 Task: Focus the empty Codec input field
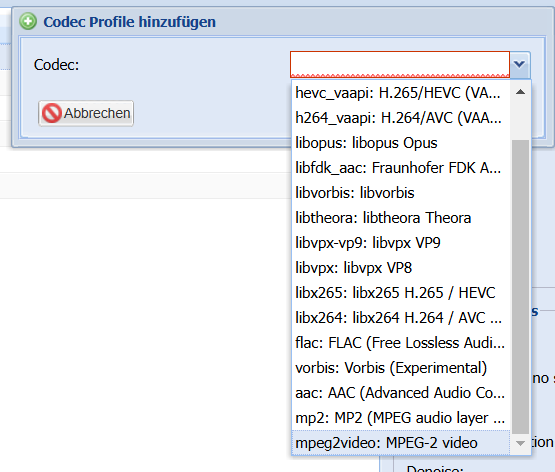click(x=400, y=64)
